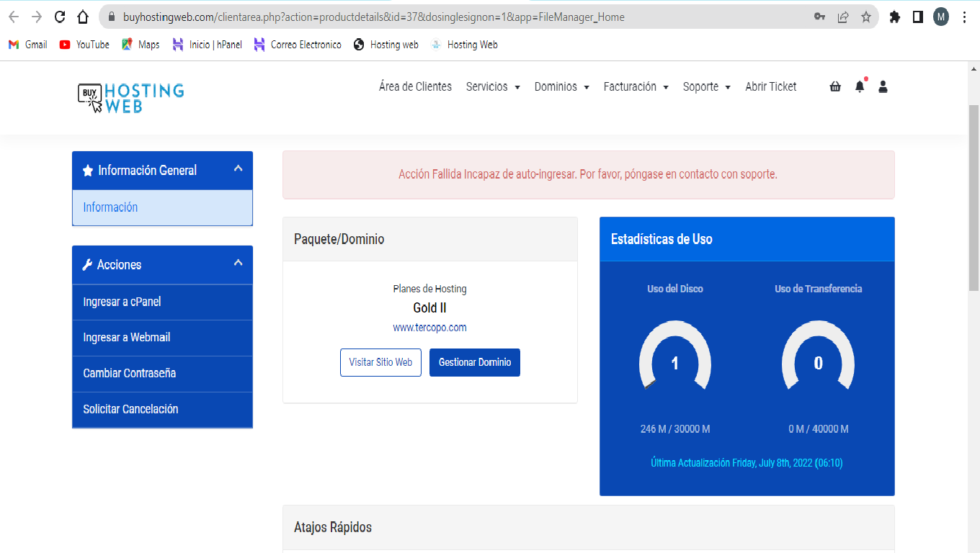980x553 pixels.
Task: Click the browser home icon
Action: coord(83,17)
